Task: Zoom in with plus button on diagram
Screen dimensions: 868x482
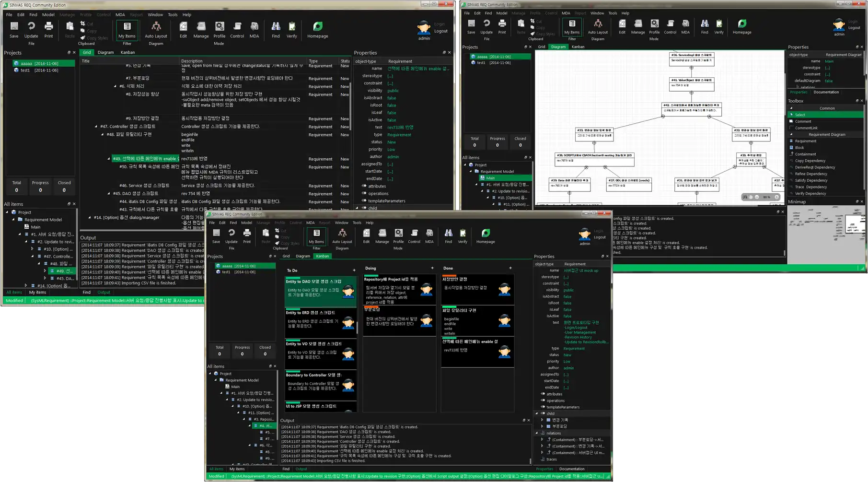Action: (776, 197)
